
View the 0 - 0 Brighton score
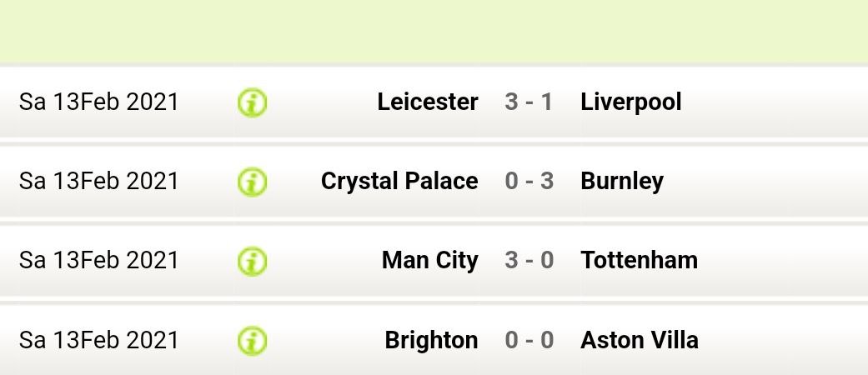click(x=529, y=340)
